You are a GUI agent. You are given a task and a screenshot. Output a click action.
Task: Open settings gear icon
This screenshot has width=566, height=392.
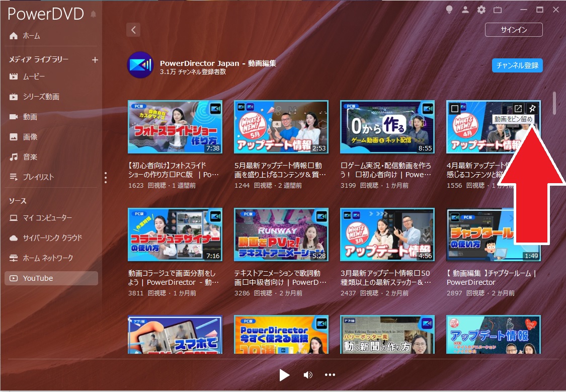click(481, 10)
